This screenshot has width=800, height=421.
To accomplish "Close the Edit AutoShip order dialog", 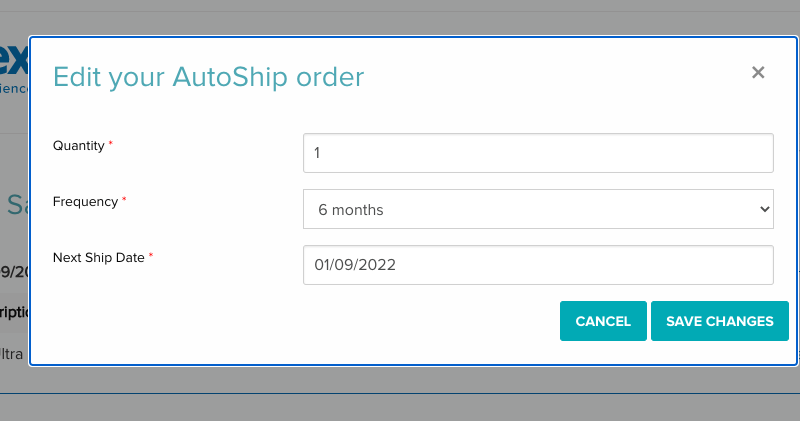I will pyautogui.click(x=758, y=72).
